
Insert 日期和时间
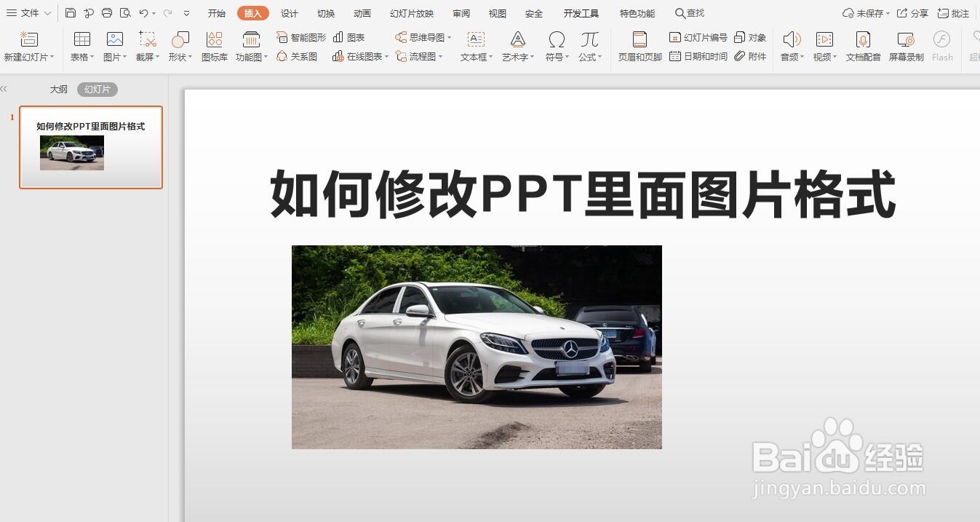click(x=698, y=56)
